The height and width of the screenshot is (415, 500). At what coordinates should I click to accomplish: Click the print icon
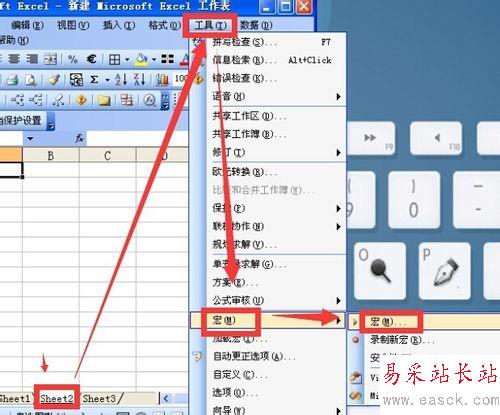(12, 80)
